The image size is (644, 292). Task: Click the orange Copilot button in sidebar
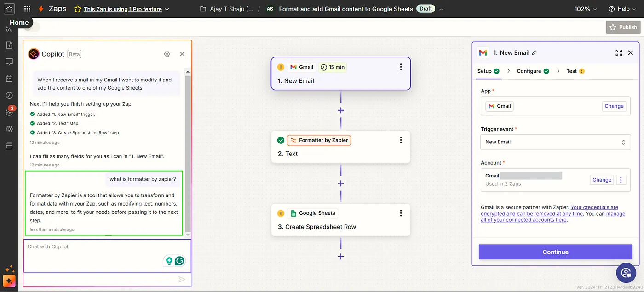[9, 280]
